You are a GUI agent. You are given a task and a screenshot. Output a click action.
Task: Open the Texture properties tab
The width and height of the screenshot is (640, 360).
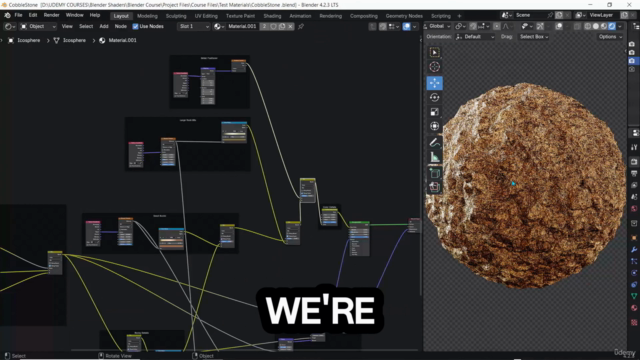(634, 322)
